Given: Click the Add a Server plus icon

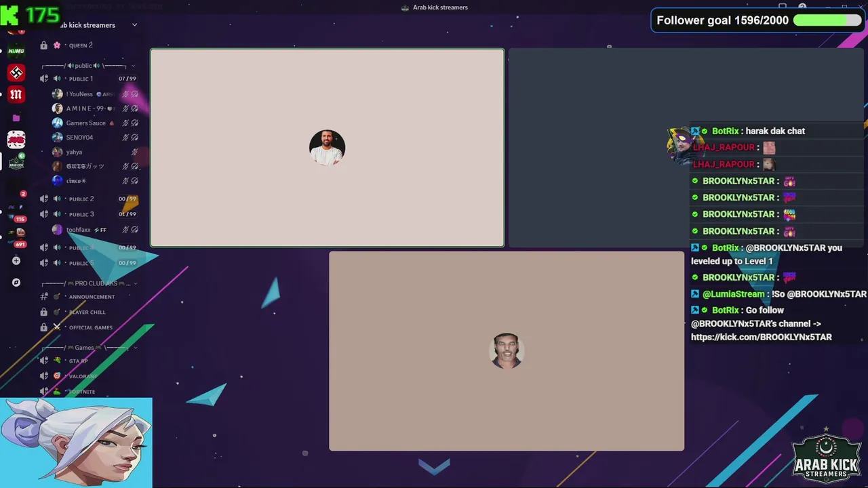Looking at the screenshot, I should (x=16, y=260).
